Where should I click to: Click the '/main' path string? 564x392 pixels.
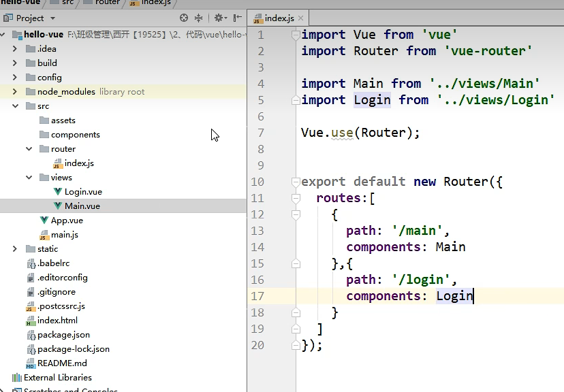click(417, 231)
